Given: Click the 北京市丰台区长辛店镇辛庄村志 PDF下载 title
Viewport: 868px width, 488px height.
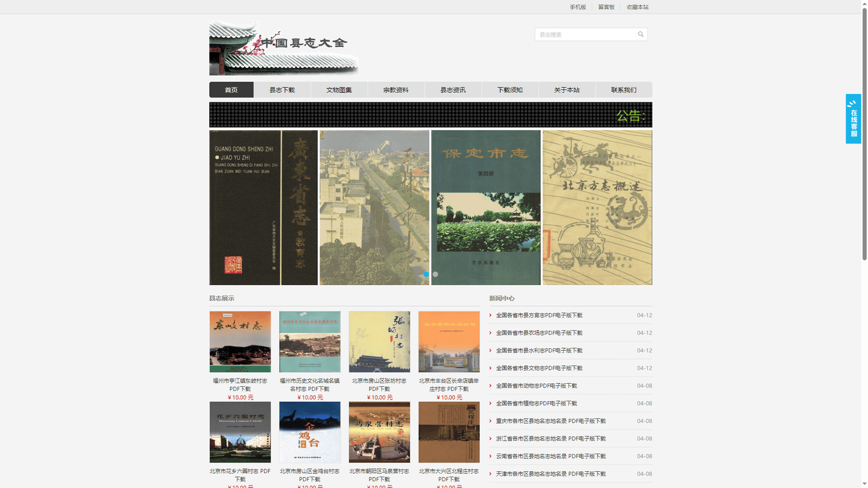Looking at the screenshot, I should [x=449, y=385].
